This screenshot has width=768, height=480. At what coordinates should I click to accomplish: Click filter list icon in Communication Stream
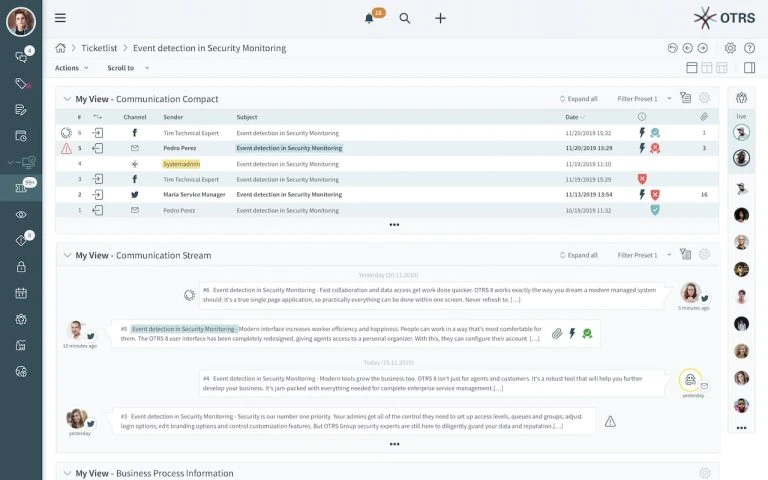click(x=685, y=254)
